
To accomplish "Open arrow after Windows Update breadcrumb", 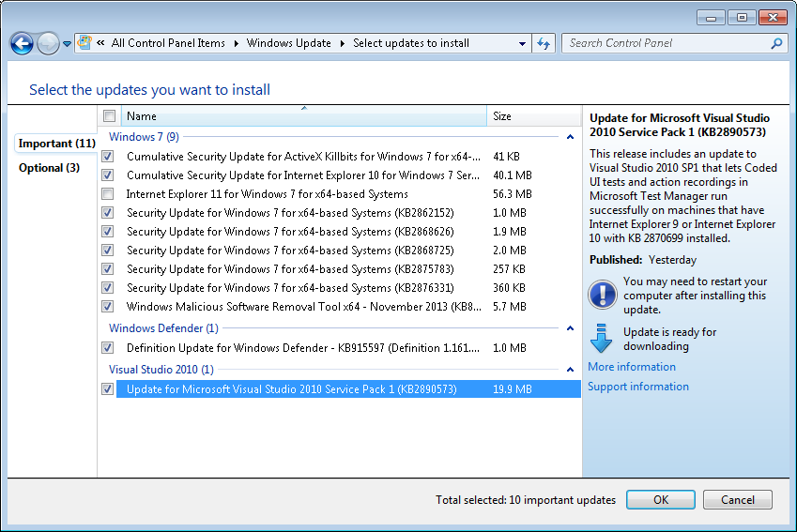I will [342, 44].
